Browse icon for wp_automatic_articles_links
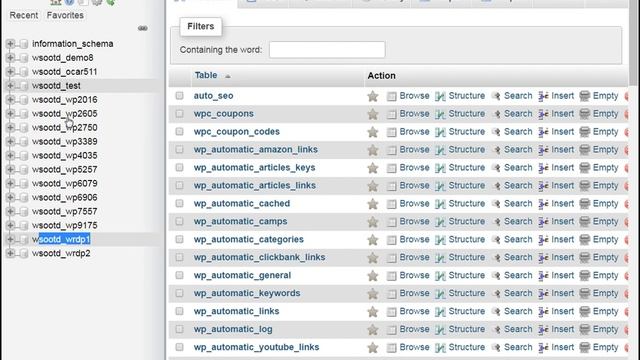 [x=391, y=186]
